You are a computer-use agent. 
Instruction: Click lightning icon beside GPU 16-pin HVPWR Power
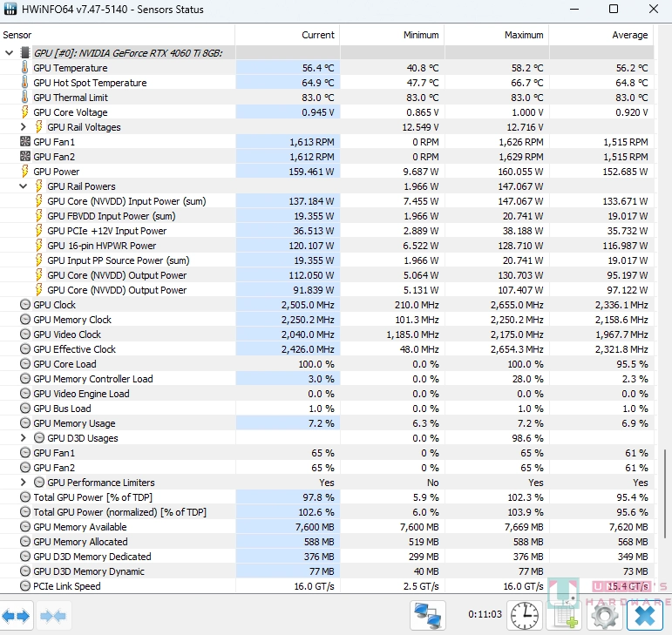[x=38, y=246]
